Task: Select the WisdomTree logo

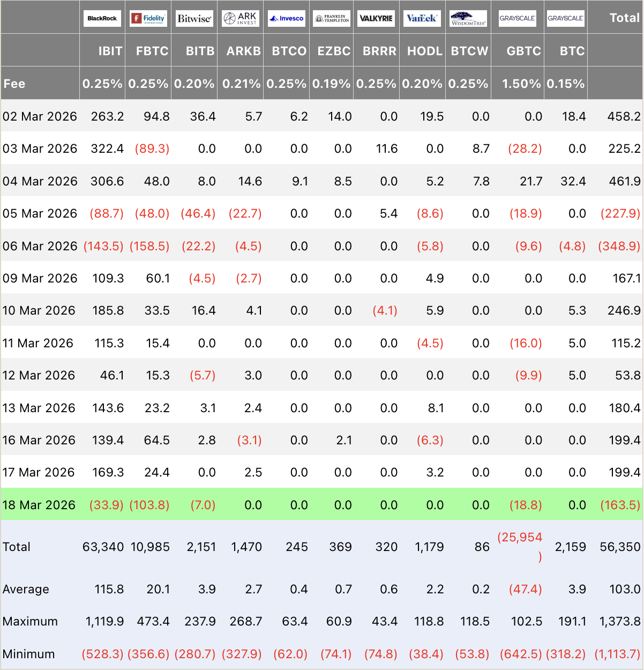Action: coord(468,18)
